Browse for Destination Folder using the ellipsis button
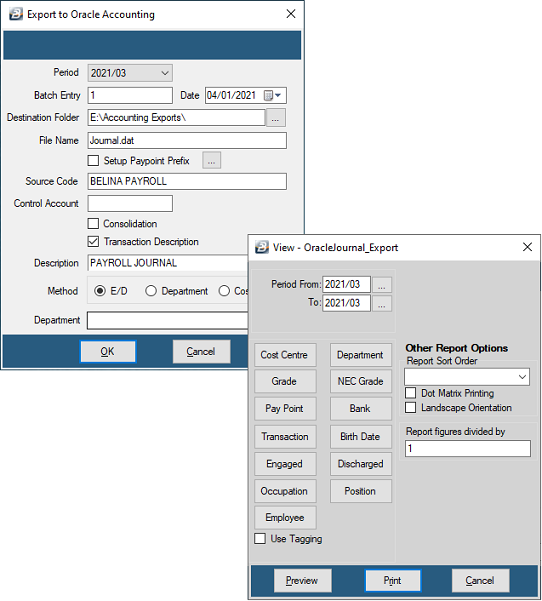 276,118
